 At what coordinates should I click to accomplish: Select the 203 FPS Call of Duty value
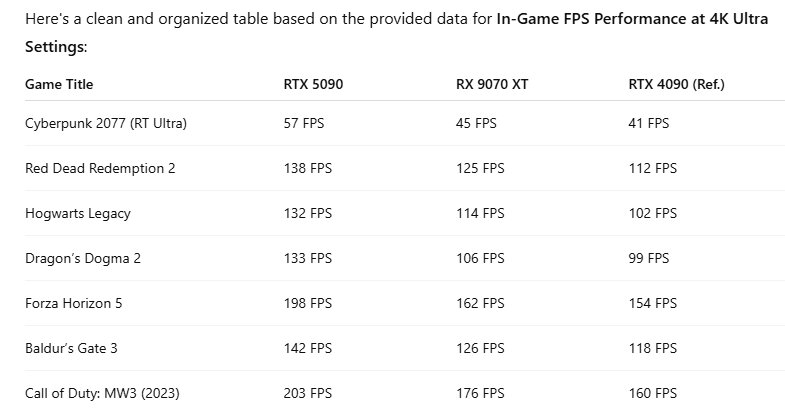pos(308,393)
